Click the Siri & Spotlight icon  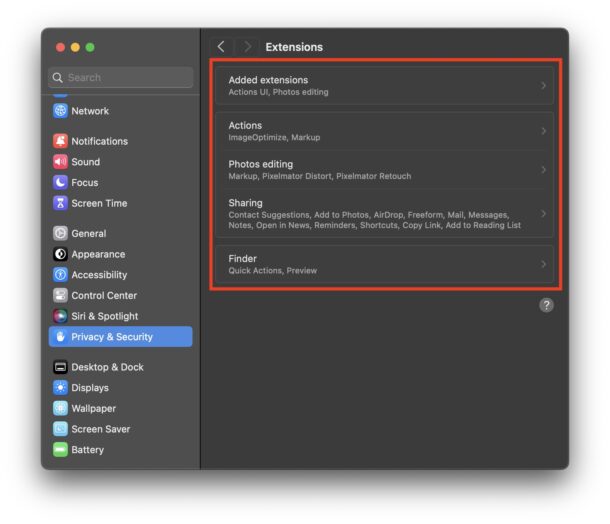tap(60, 316)
